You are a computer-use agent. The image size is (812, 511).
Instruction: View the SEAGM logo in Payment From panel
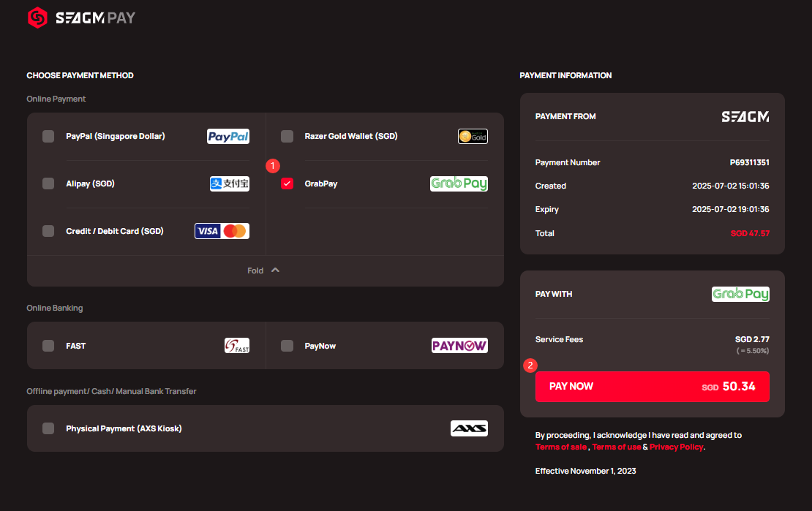click(745, 116)
